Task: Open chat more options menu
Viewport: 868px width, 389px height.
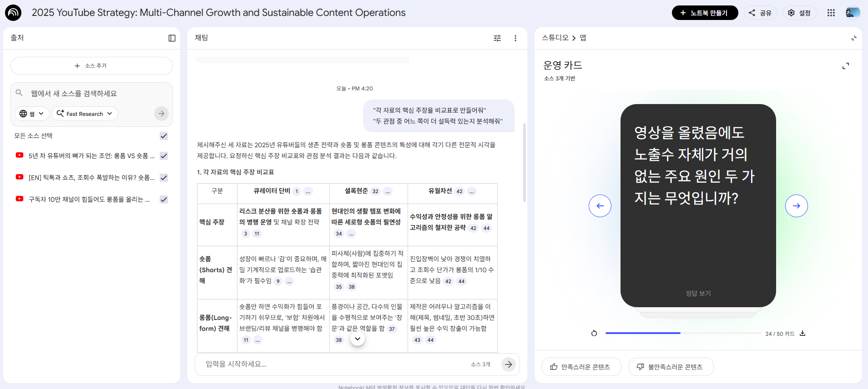Action: point(515,38)
